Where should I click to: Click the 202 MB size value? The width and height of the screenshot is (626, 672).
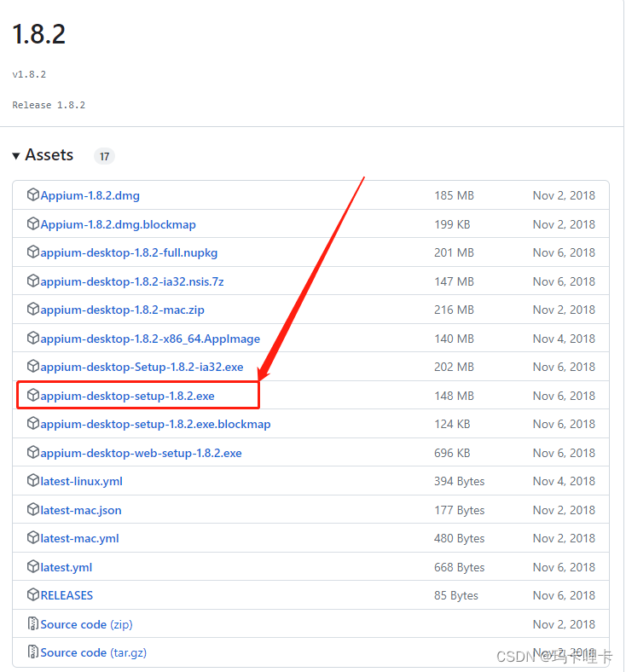[x=455, y=368]
